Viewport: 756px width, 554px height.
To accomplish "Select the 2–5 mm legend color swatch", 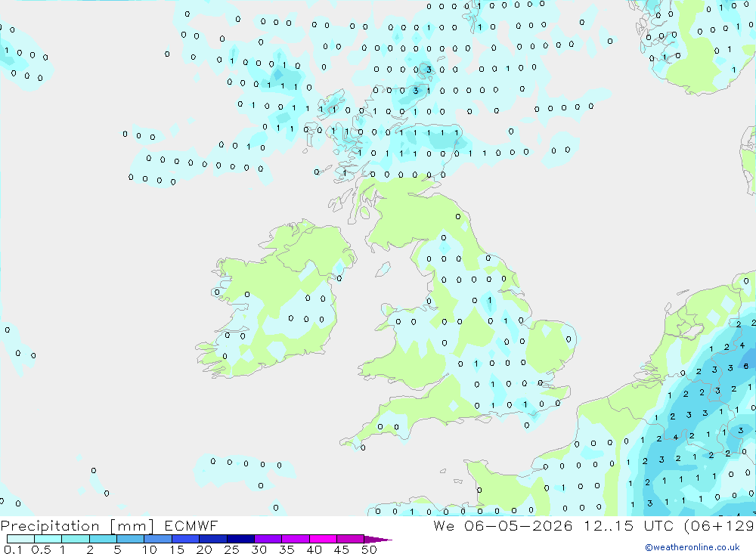I will pyautogui.click(x=103, y=539).
